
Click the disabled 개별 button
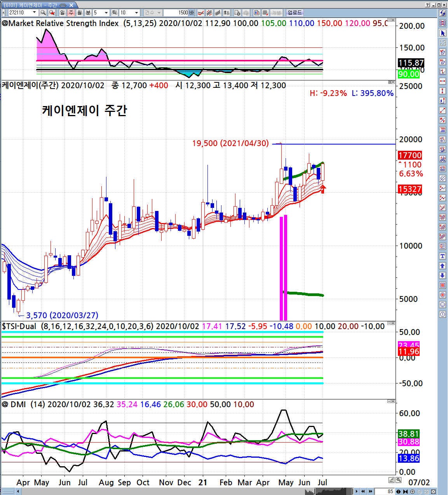tap(276, 12)
